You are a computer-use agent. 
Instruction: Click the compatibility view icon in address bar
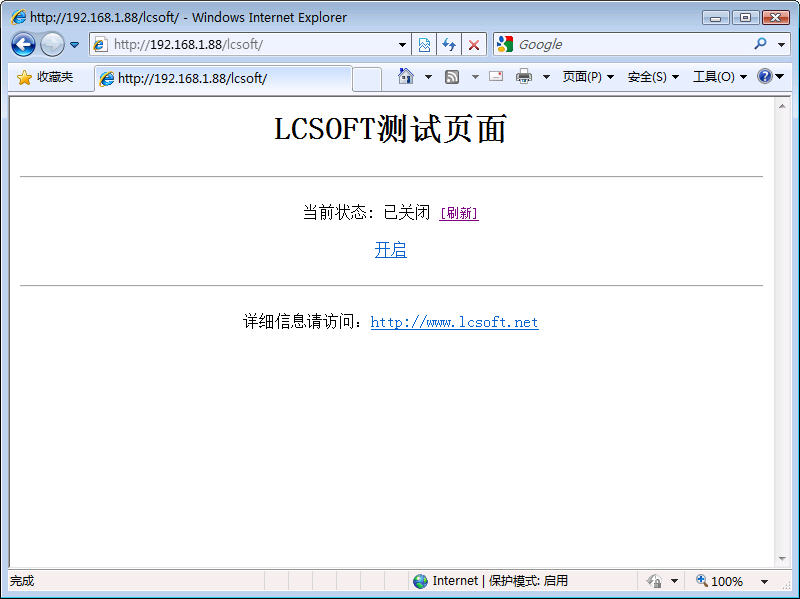pos(425,45)
